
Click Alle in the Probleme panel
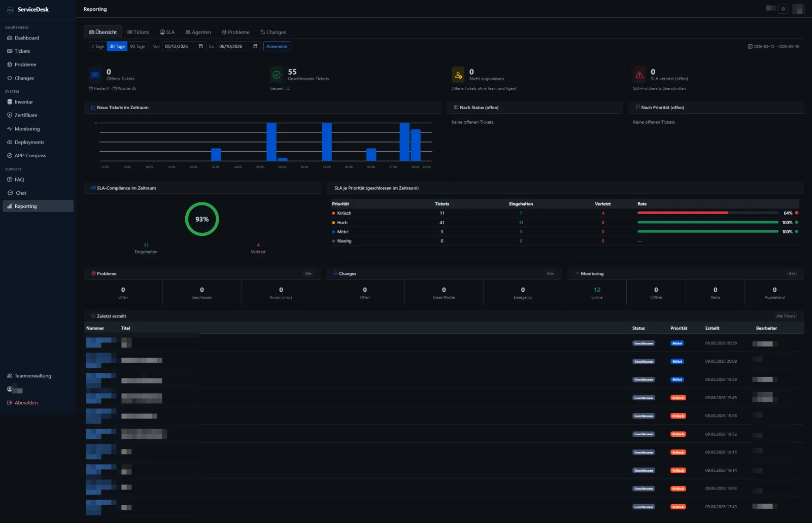pos(308,273)
